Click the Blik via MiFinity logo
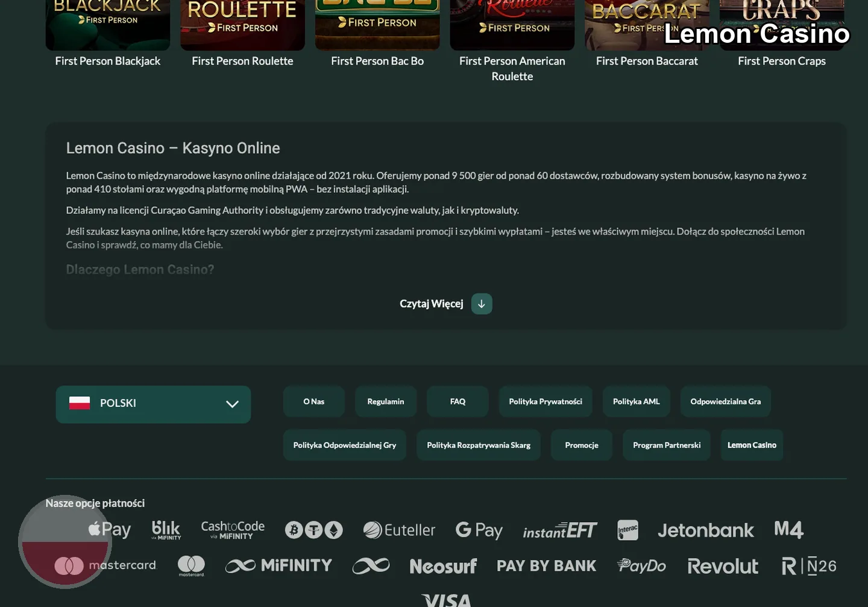The width and height of the screenshot is (868, 607). coord(166,530)
